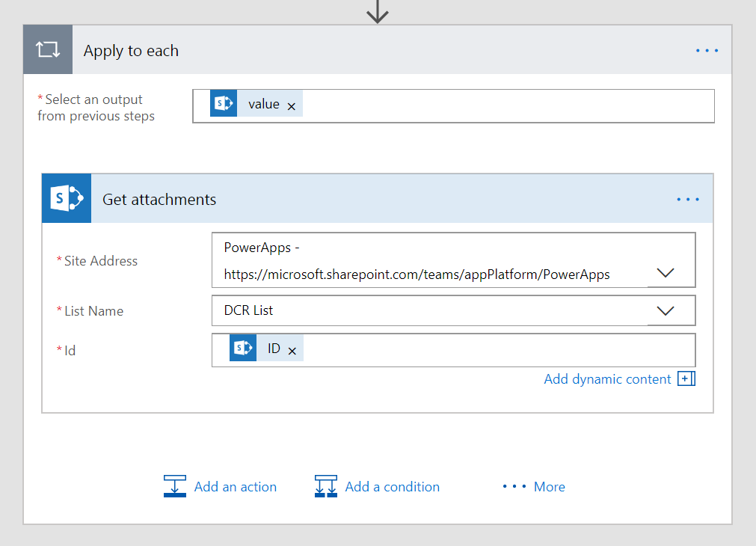
Task: Click the Add an action icon
Action: [x=174, y=486]
